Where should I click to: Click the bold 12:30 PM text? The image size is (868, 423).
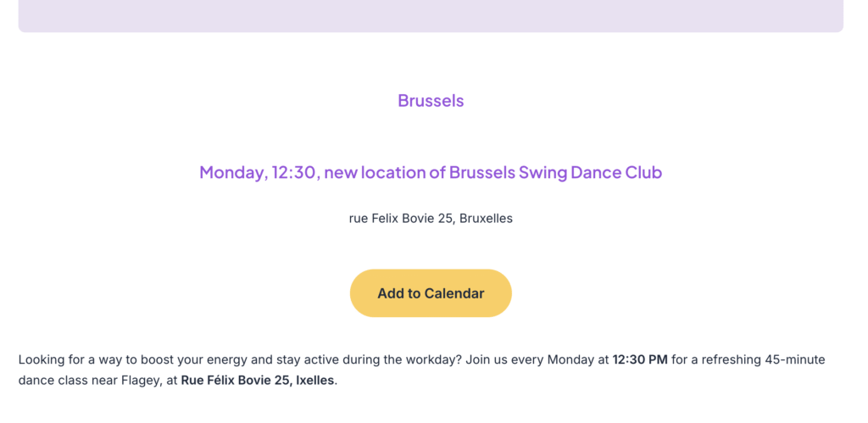tap(640, 359)
